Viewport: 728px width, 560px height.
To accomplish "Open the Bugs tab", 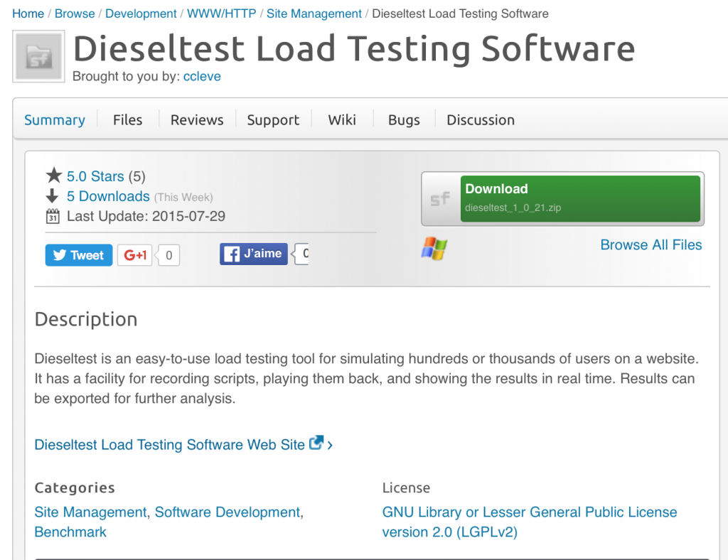I will coord(403,119).
